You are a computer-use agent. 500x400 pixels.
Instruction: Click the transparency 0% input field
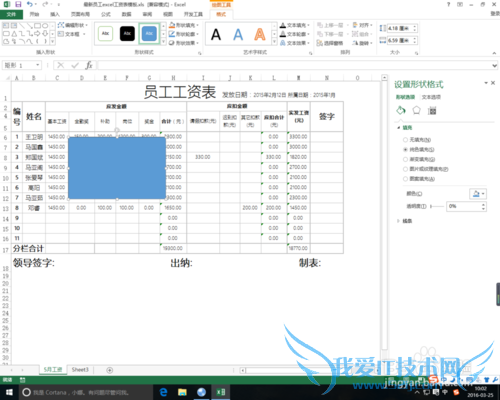pos(464,206)
